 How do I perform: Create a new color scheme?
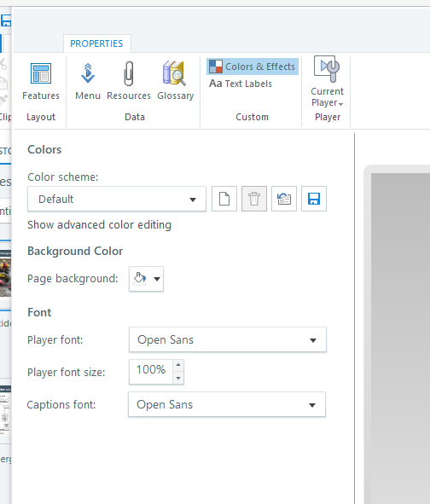pos(224,199)
